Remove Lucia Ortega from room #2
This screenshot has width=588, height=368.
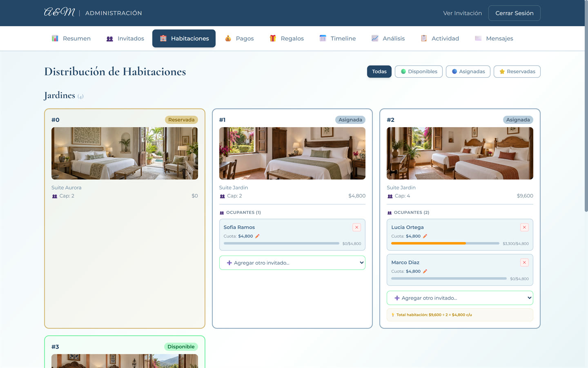tap(525, 227)
